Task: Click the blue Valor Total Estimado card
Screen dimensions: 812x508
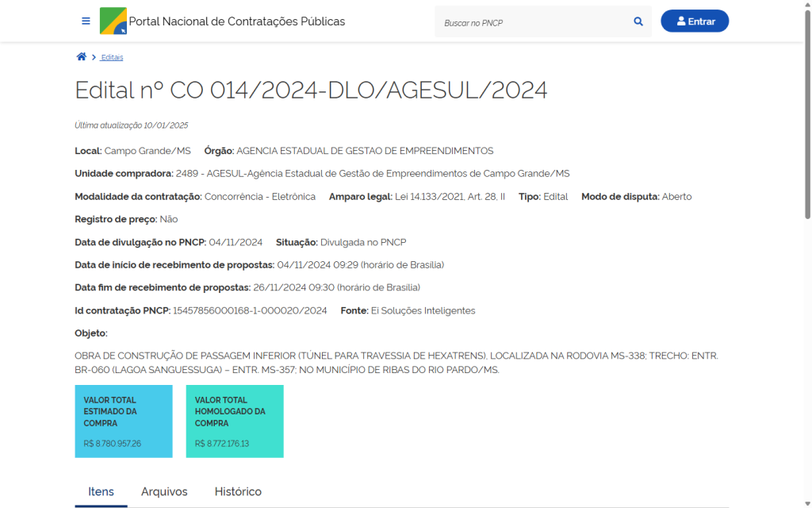Action: [x=124, y=421]
